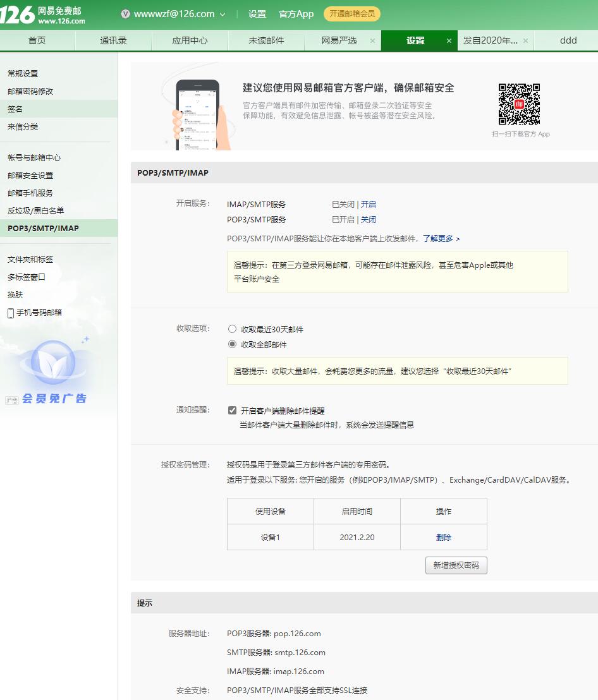Viewport: 598px width, 700px height.
Task: Open 来信分类 in the sidebar
Action: [23, 127]
